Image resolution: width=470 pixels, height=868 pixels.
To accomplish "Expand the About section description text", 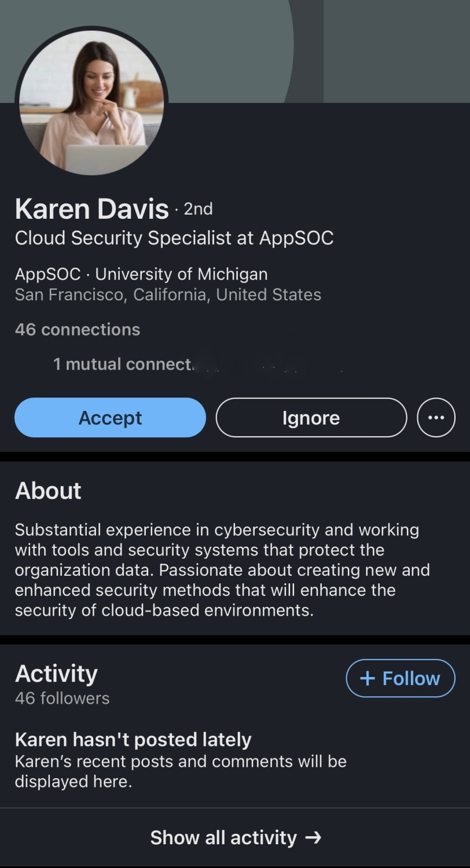I will (222, 570).
